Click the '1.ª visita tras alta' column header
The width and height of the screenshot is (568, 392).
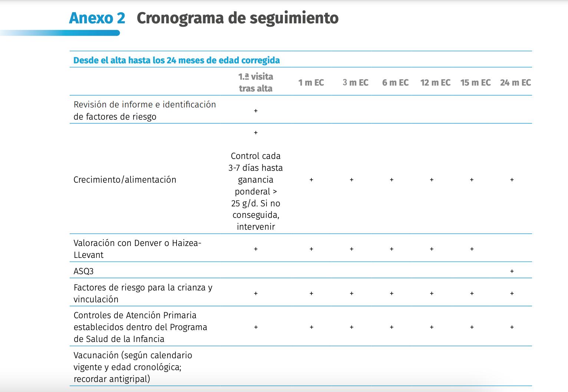(x=256, y=82)
